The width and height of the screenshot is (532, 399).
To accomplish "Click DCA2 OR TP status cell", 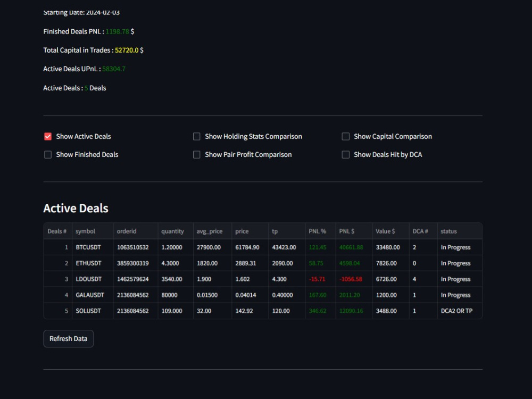I will point(460,311).
